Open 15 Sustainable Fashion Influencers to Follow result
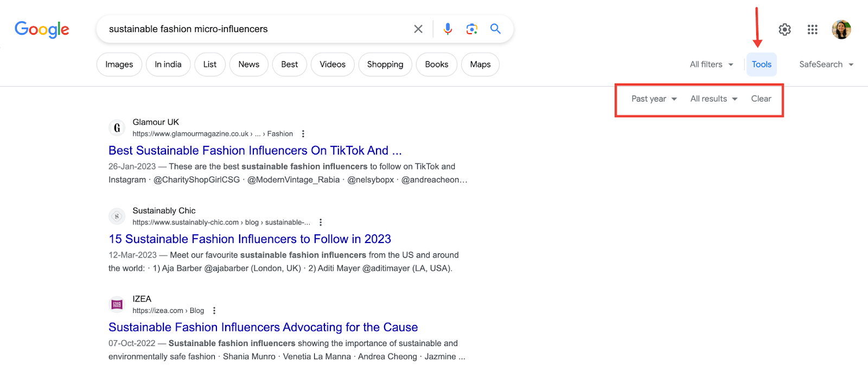The height and width of the screenshot is (377, 868). 250,239
